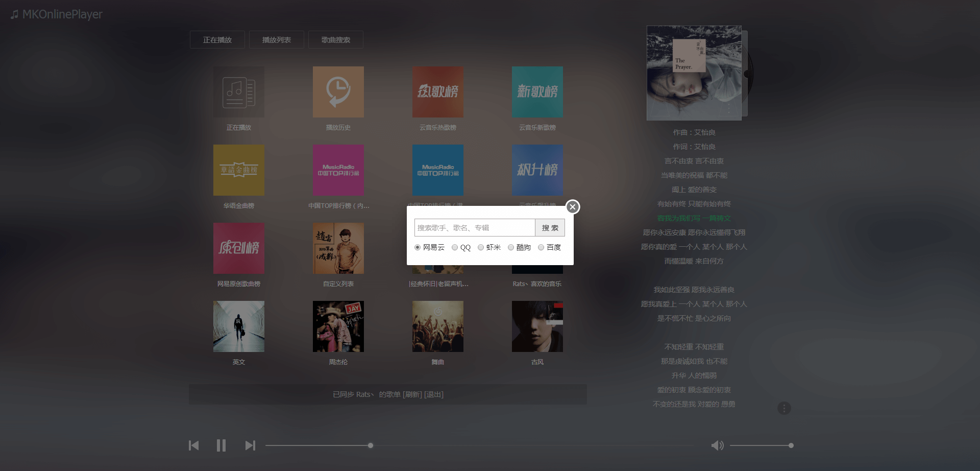Open the 播放历史 history icon
Viewport: 980px width, 471px height.
(x=338, y=92)
